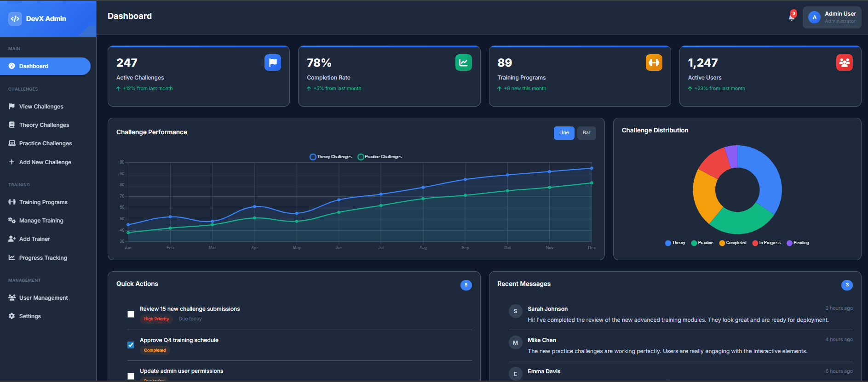This screenshot has height=382, width=868.
Task: Hide Practice Challenges series via chart legend
Action: [x=379, y=157]
